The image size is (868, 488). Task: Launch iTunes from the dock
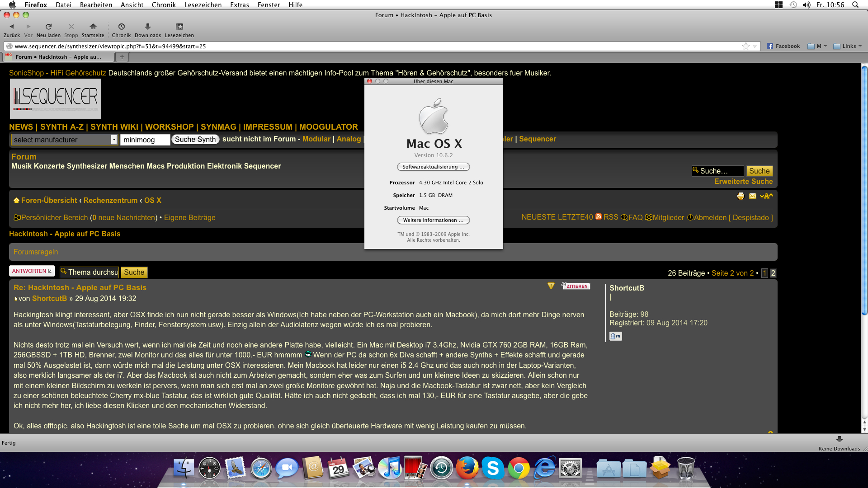pos(390,468)
